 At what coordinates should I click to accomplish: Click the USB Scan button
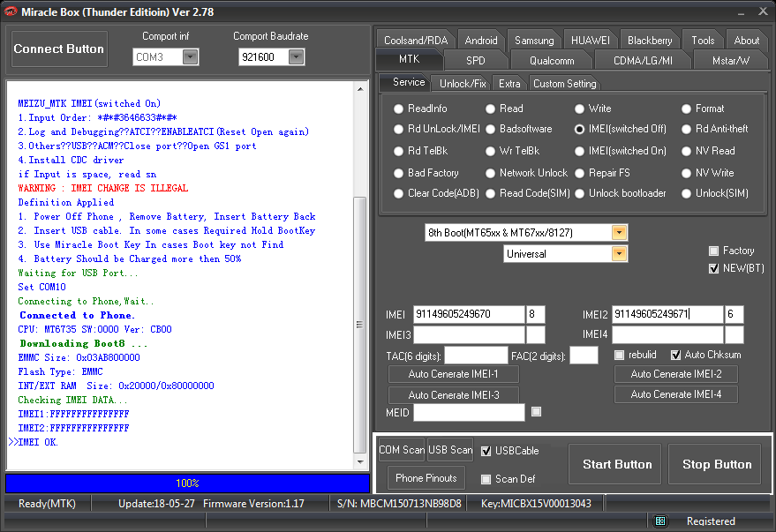450,450
